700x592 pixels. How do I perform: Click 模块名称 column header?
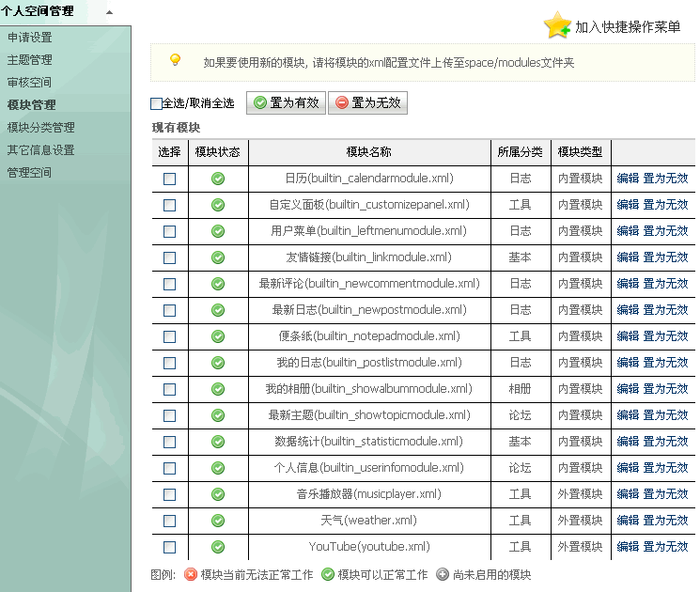(369, 152)
